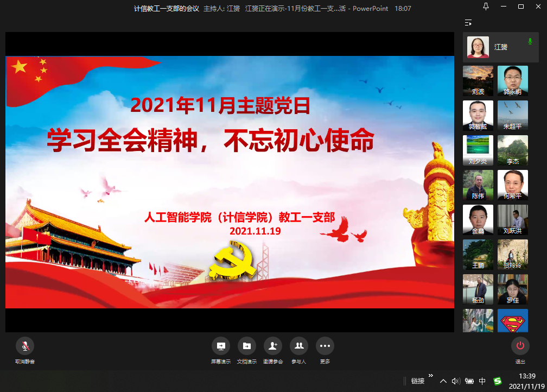This screenshot has height=392, width=547.
Task: Open the taskbar clock and date
Action: pyautogui.click(x=527, y=381)
